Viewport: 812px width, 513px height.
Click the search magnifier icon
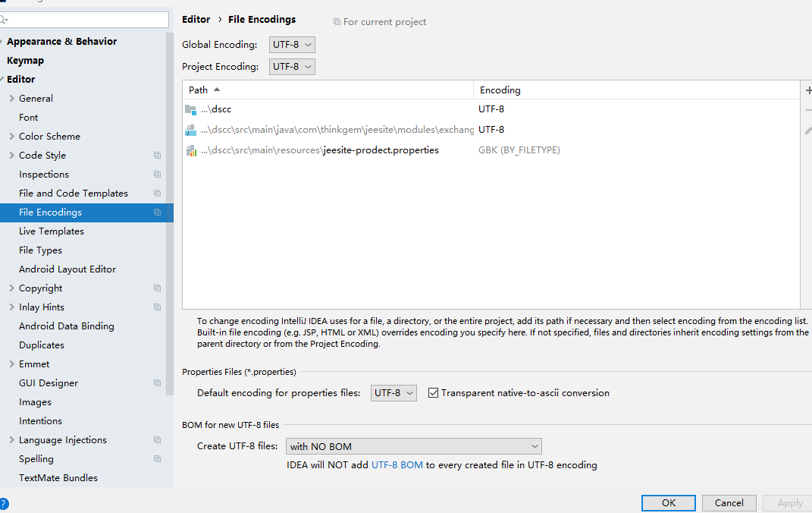[4, 20]
